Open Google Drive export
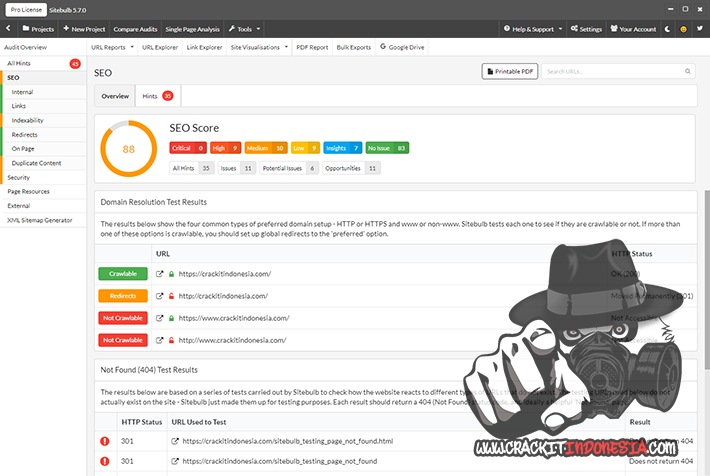This screenshot has height=476, width=710. coord(405,47)
